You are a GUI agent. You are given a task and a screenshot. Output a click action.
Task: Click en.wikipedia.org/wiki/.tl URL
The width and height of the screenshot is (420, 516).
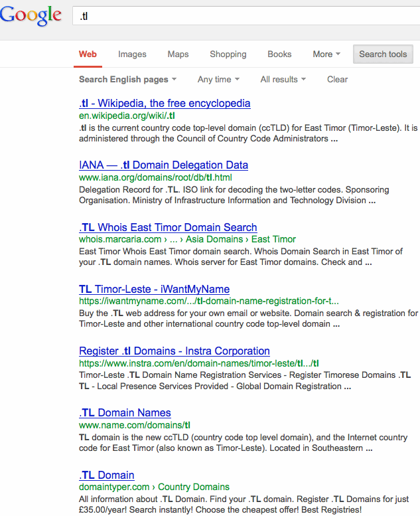(x=127, y=116)
